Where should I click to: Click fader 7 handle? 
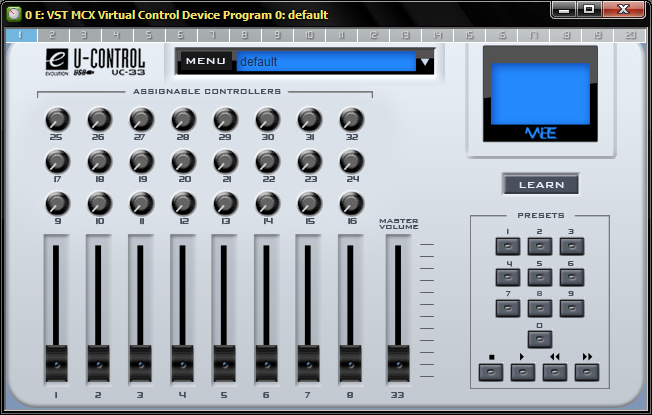point(308,363)
